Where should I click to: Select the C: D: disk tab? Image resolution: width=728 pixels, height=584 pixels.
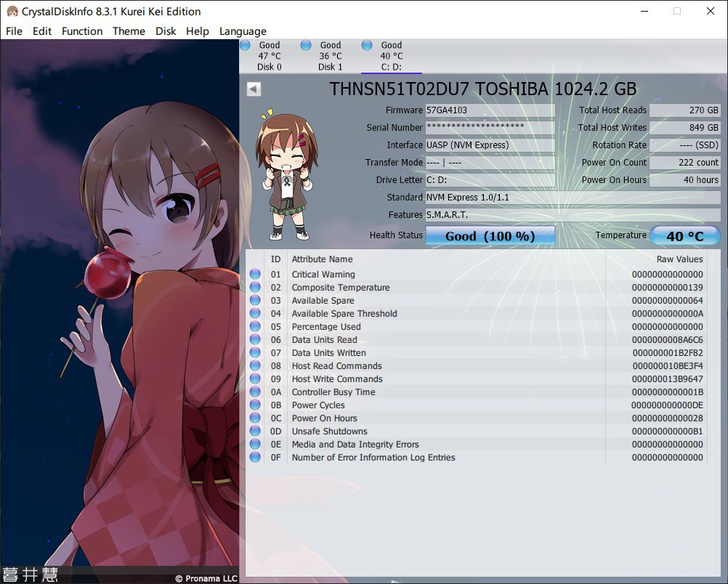tap(392, 56)
